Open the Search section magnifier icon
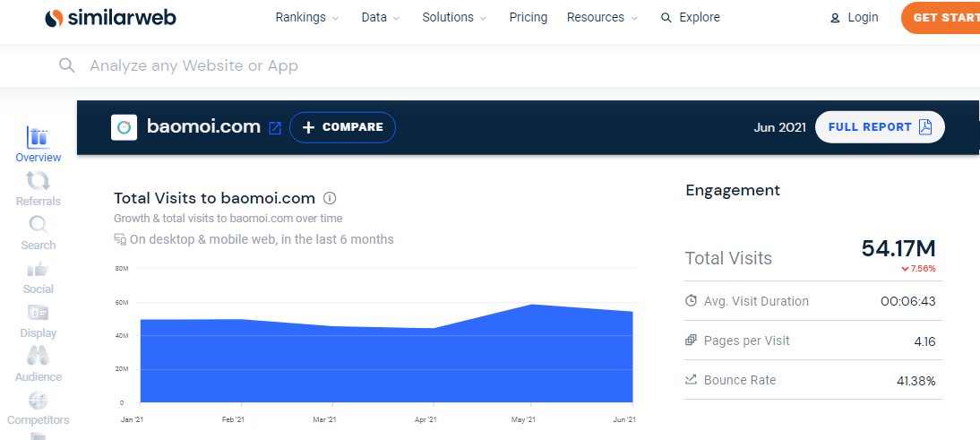Image resolution: width=980 pixels, height=440 pixels. pos(39,225)
